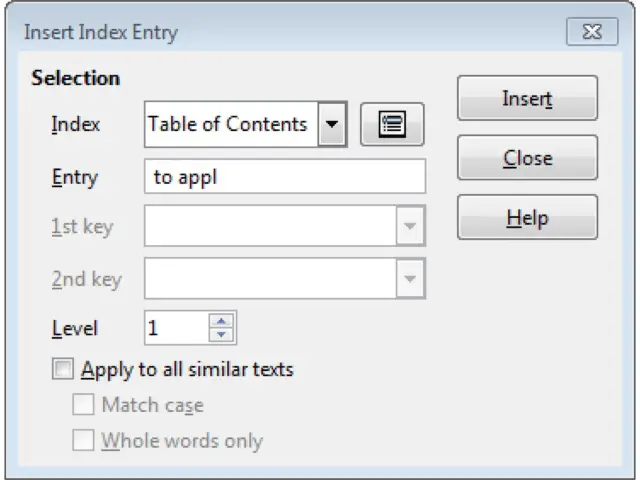
Task: Click the 1st key combo box field
Action: coord(269,227)
